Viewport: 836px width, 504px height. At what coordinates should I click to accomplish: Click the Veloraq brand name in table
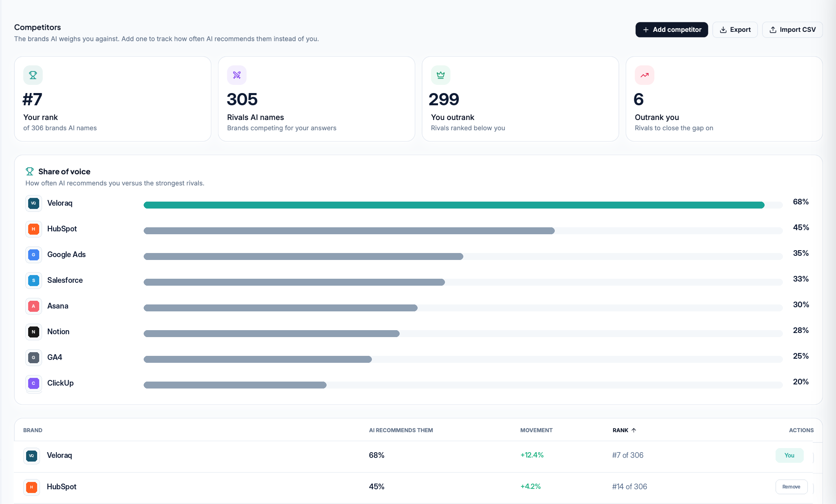point(59,455)
